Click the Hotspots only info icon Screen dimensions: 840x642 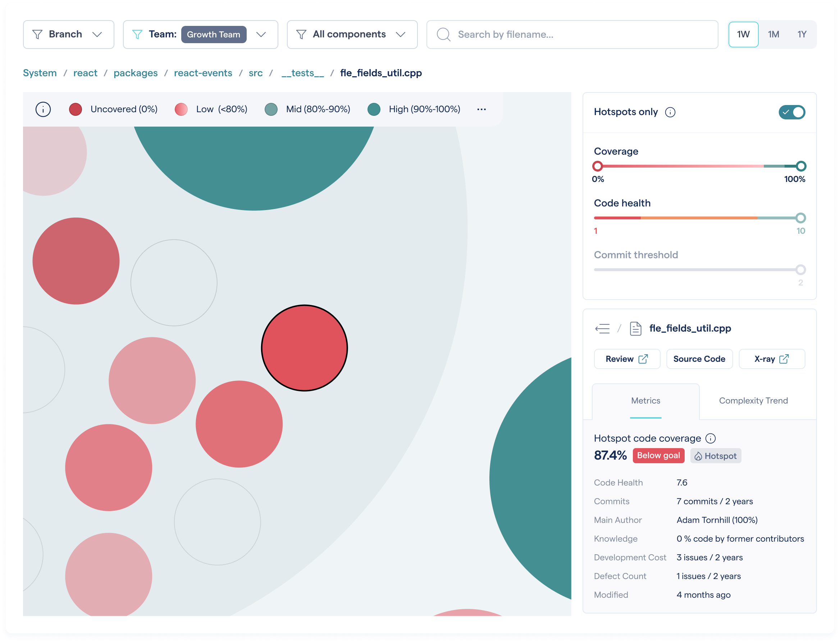pos(670,112)
